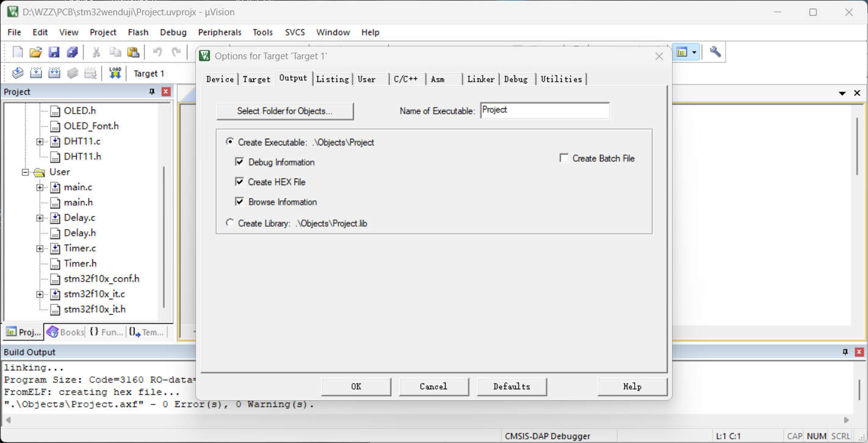Image resolution: width=868 pixels, height=443 pixels.
Task: Select stm32f10x_conf.h in project tree
Action: (101, 279)
